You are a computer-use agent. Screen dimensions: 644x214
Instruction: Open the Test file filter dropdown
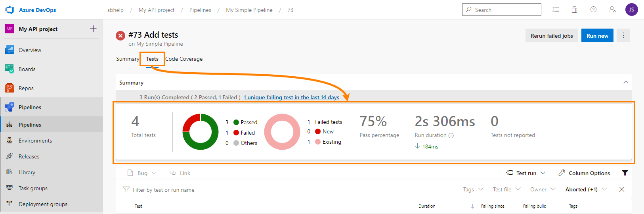pyautogui.click(x=507, y=189)
